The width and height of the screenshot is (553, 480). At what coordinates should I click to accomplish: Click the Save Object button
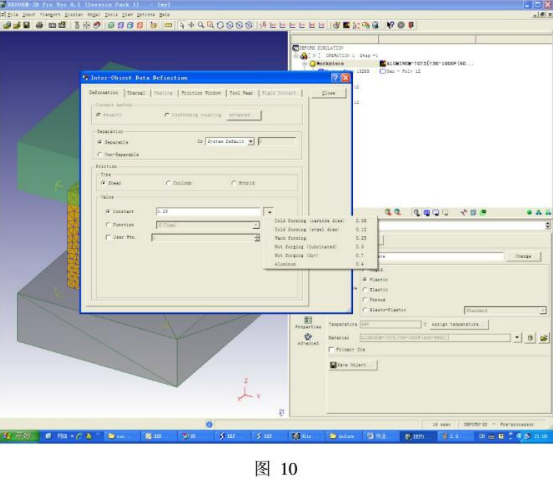(353, 365)
